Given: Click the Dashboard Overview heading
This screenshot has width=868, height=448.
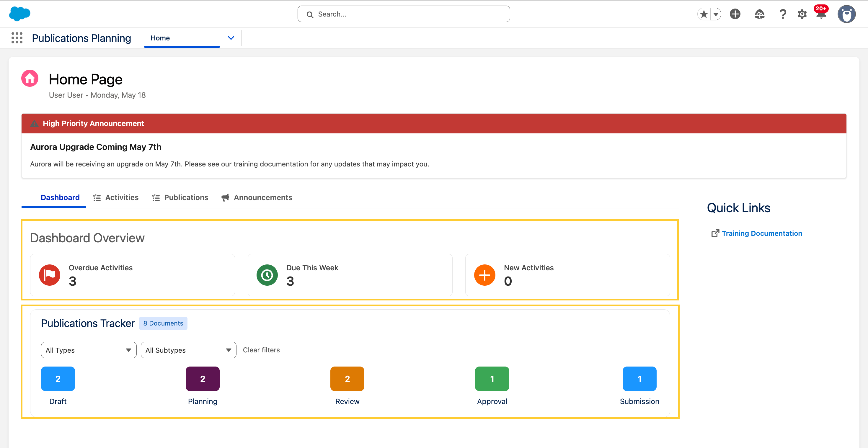Looking at the screenshot, I should [x=87, y=238].
